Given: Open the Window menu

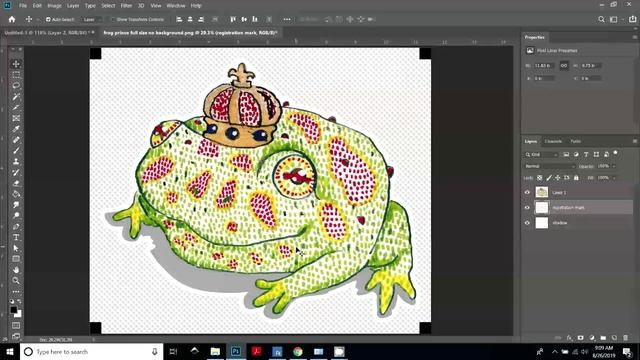Looking at the screenshot, I should [x=176, y=6].
